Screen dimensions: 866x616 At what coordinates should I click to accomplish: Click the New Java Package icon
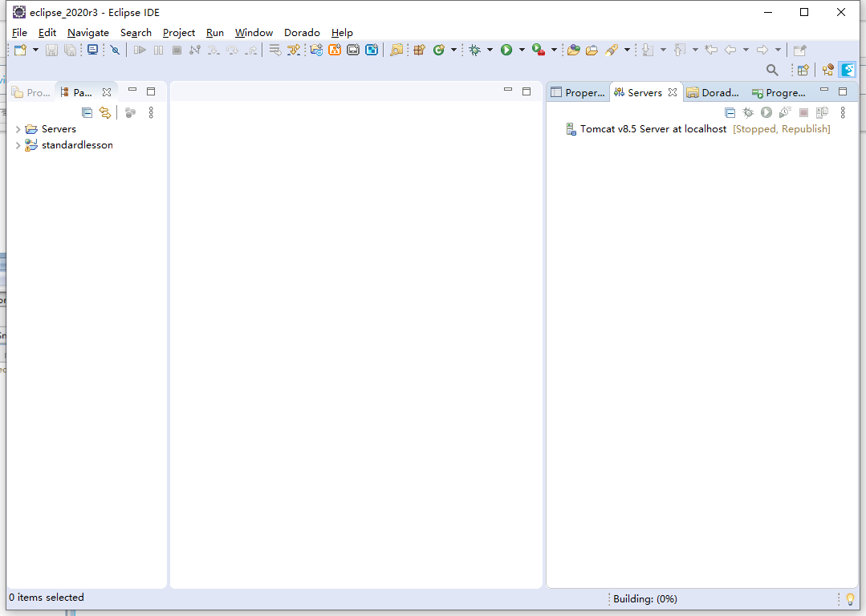[419, 51]
